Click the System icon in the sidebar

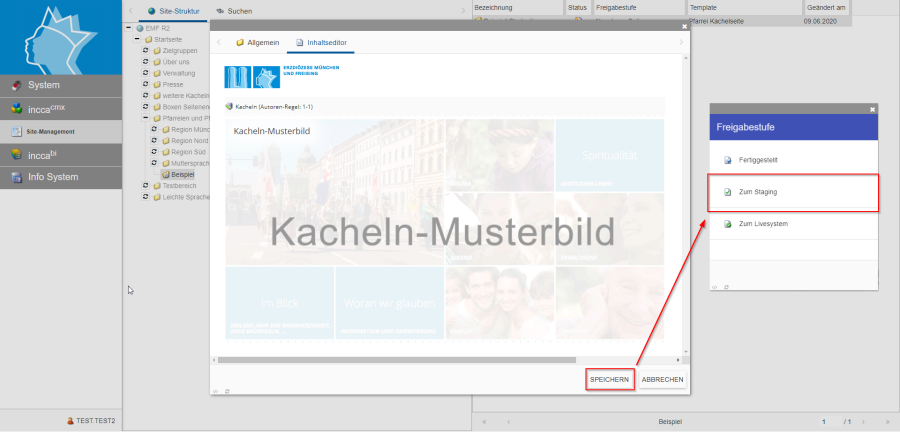(14, 85)
